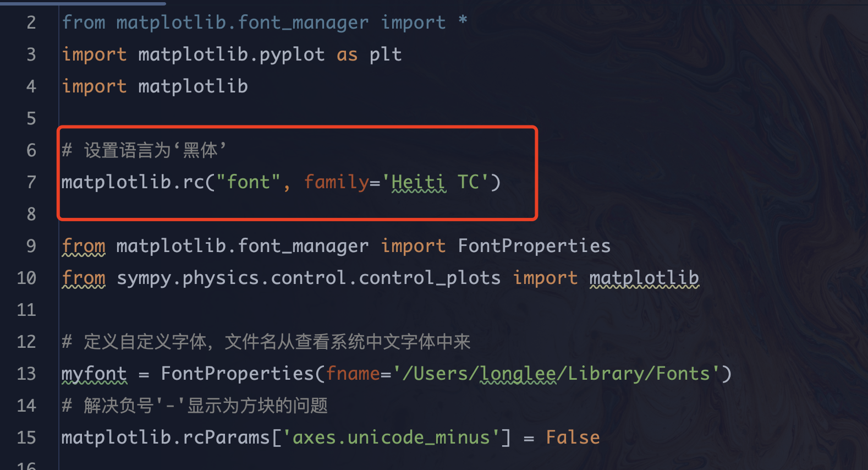The height and width of the screenshot is (470, 868).
Task: Click the asterisk wildcard import on line 2
Action: [463, 21]
